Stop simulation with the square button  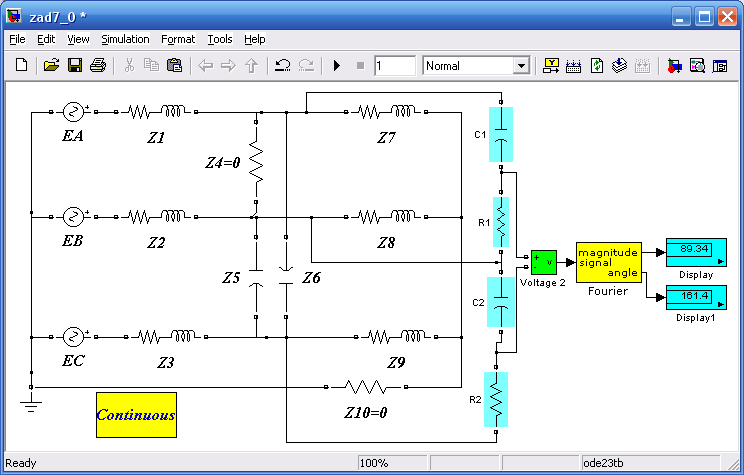point(360,65)
